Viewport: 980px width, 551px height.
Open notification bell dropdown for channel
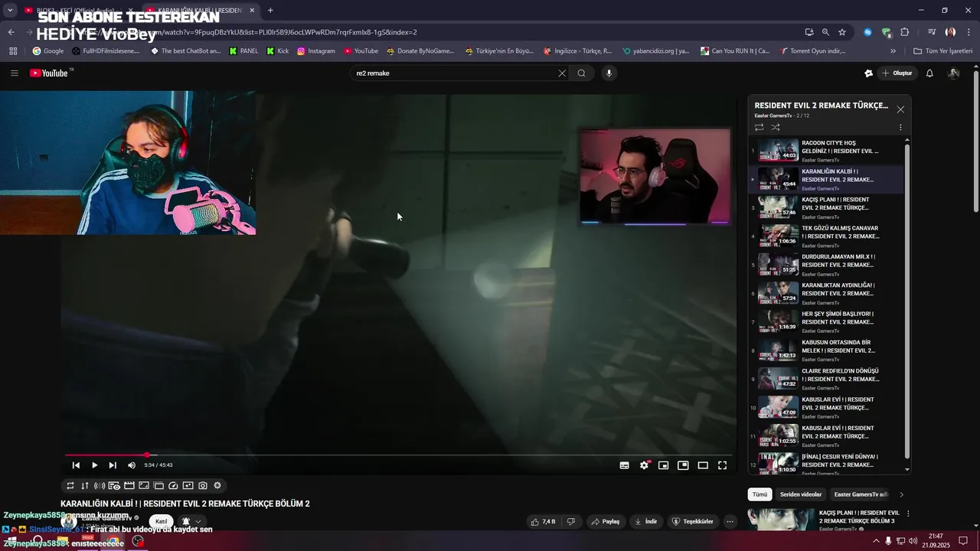coord(191,521)
